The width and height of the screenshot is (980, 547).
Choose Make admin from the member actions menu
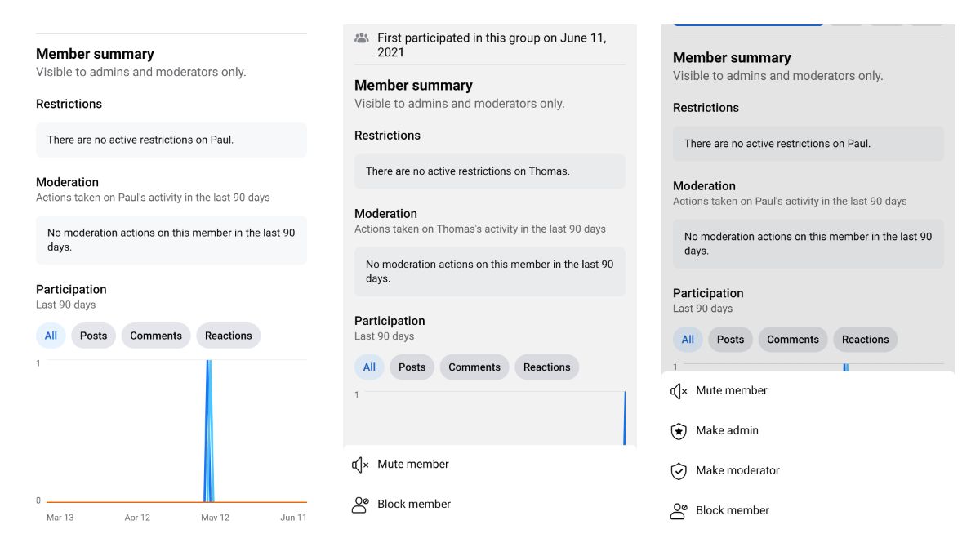(x=726, y=430)
